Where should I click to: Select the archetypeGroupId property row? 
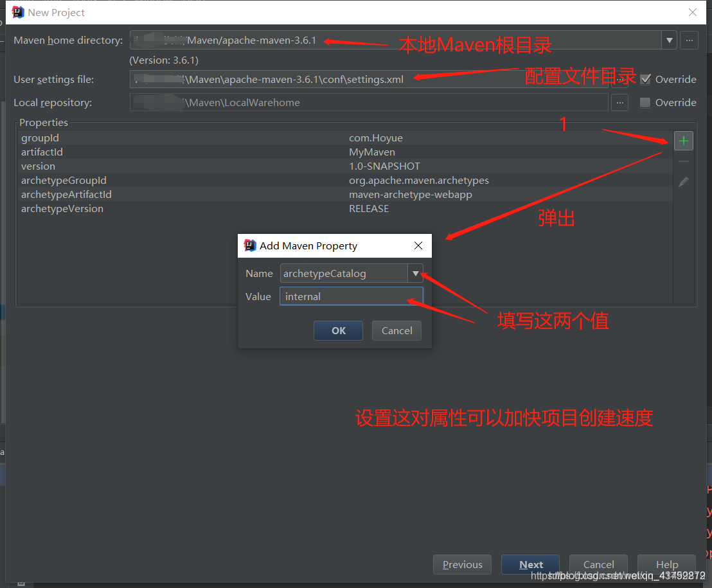[x=345, y=181]
